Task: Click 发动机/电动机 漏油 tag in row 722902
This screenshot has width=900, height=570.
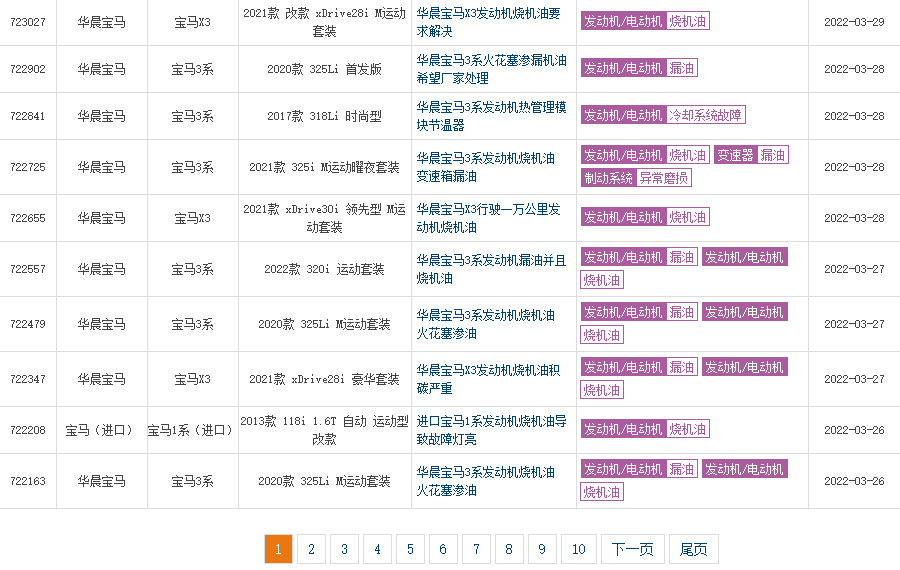Action: coord(639,68)
